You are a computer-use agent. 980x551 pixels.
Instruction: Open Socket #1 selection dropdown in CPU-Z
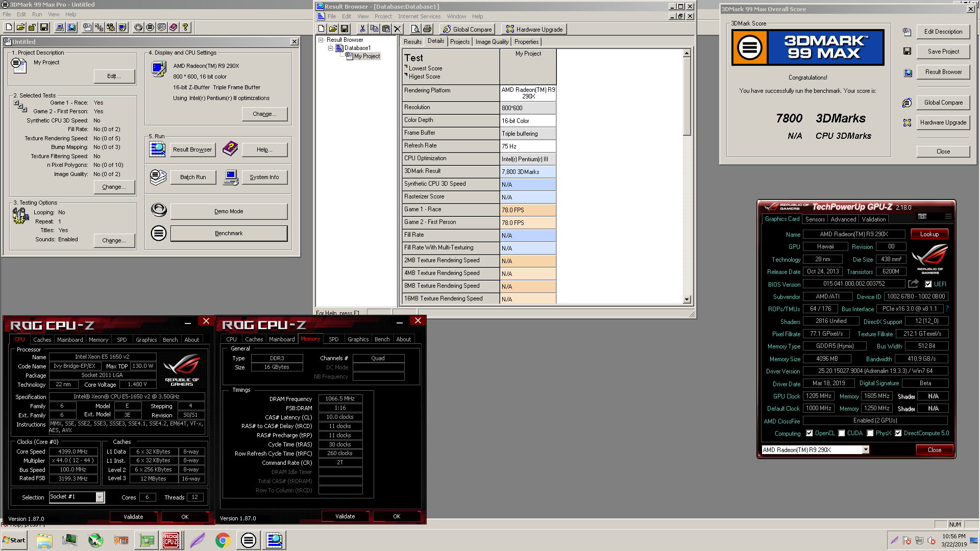pos(100,497)
